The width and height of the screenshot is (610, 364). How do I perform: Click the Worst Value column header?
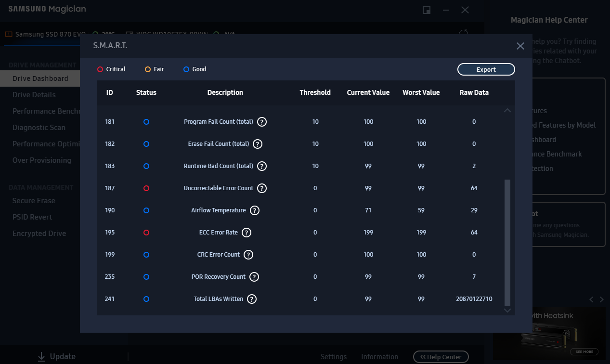tap(421, 92)
